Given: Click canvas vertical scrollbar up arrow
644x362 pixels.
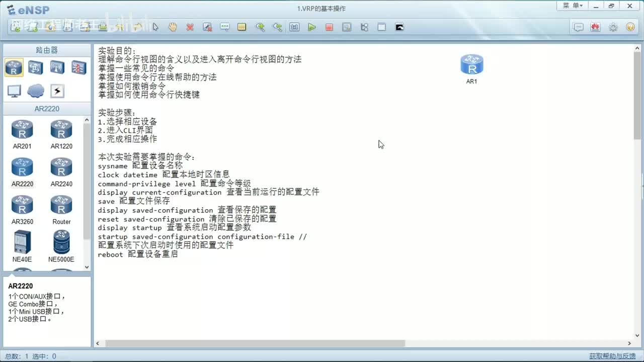Looking at the screenshot, I should pyautogui.click(x=637, y=49).
